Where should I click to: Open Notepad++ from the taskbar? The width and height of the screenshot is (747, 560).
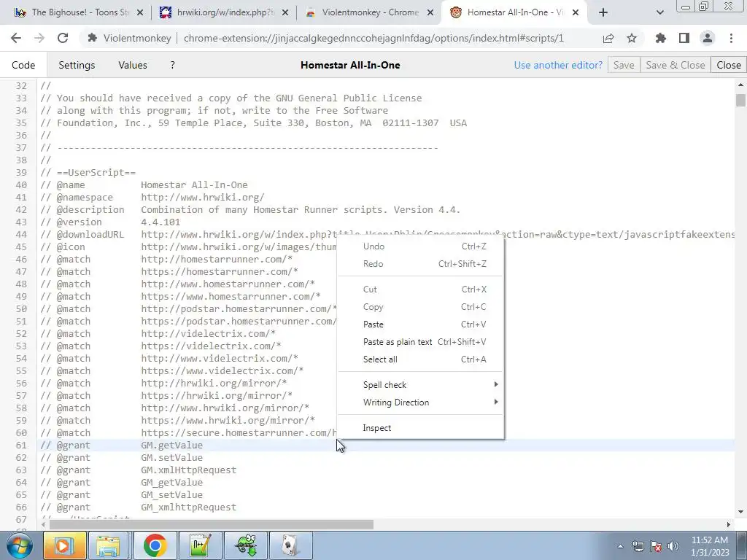click(x=200, y=545)
